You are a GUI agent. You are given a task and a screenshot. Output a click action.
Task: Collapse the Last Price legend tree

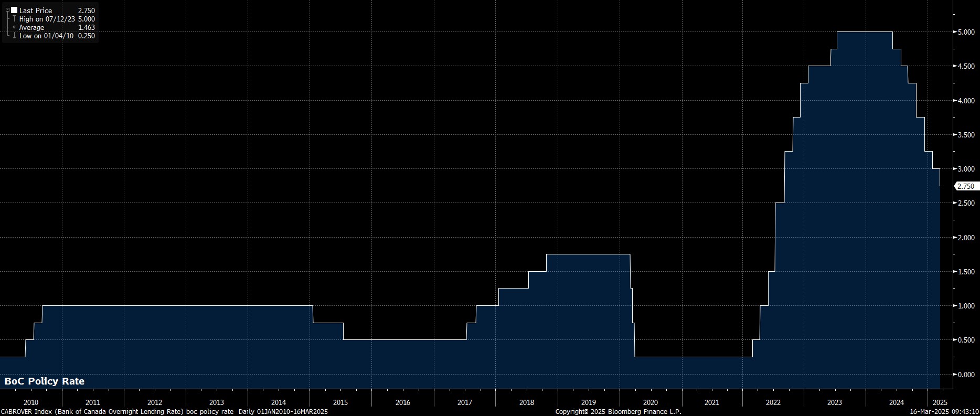7,10
